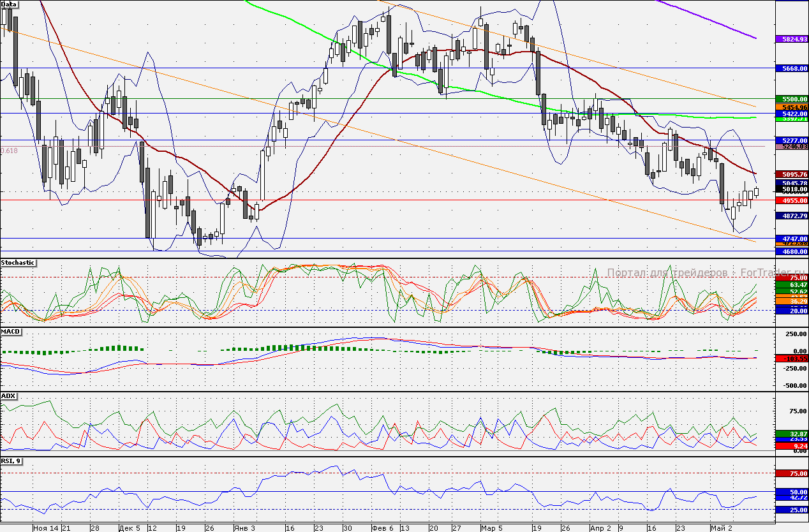Click the Фев 6 date on time axis

[x=382, y=528]
